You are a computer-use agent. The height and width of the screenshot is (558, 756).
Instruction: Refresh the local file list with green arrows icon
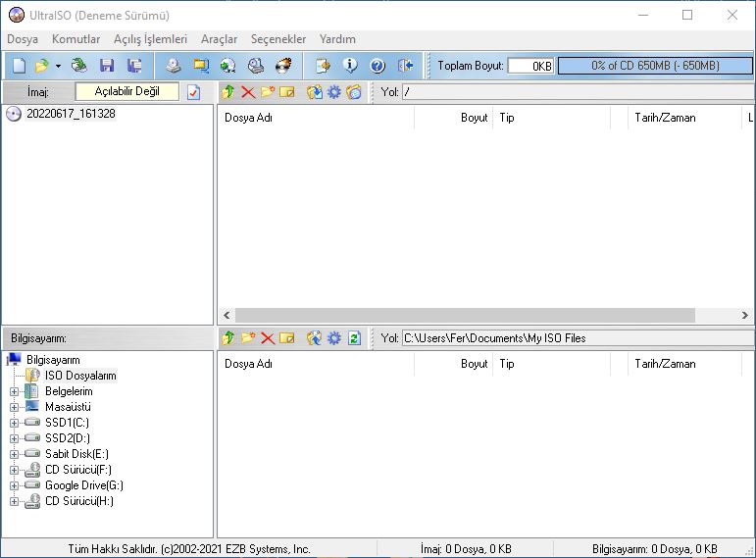click(354, 338)
